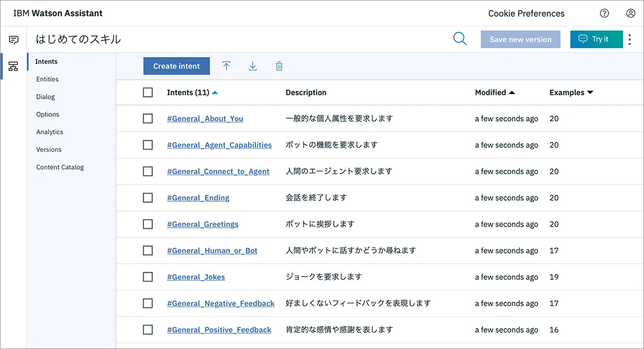Screen dimensions: 644x349
Task: Check the #General_Agent_Capabilities checkbox
Action: (x=148, y=145)
